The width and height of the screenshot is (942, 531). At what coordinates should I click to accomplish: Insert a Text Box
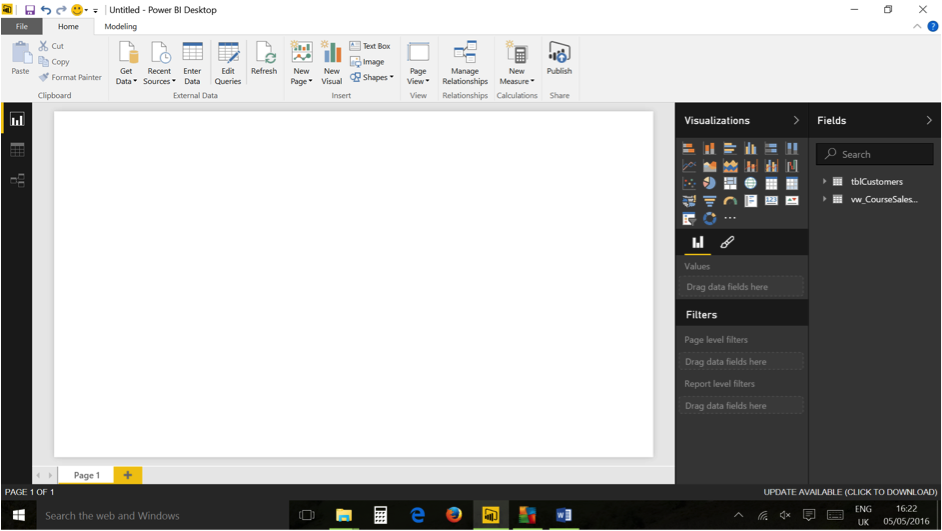[370, 46]
